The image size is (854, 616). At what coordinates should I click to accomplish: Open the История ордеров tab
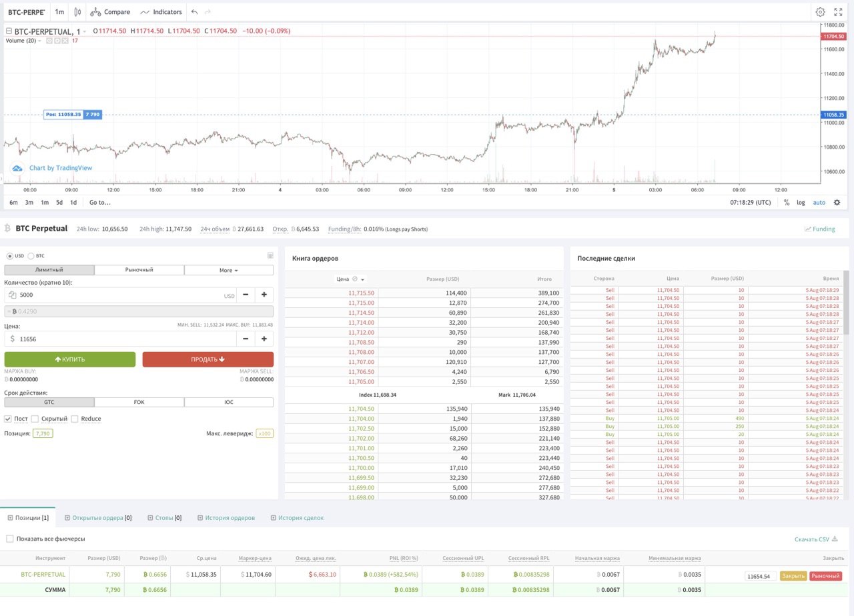226,517
